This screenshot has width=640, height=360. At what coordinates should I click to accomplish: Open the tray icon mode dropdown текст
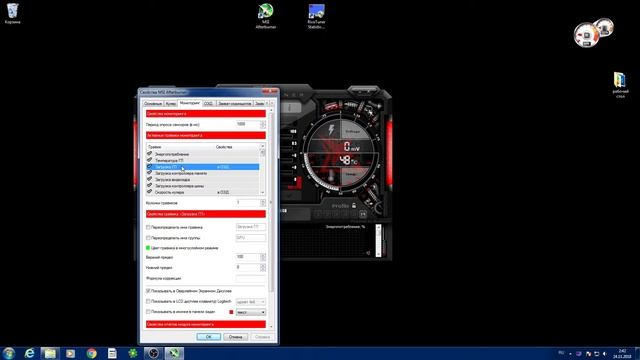[x=251, y=312]
